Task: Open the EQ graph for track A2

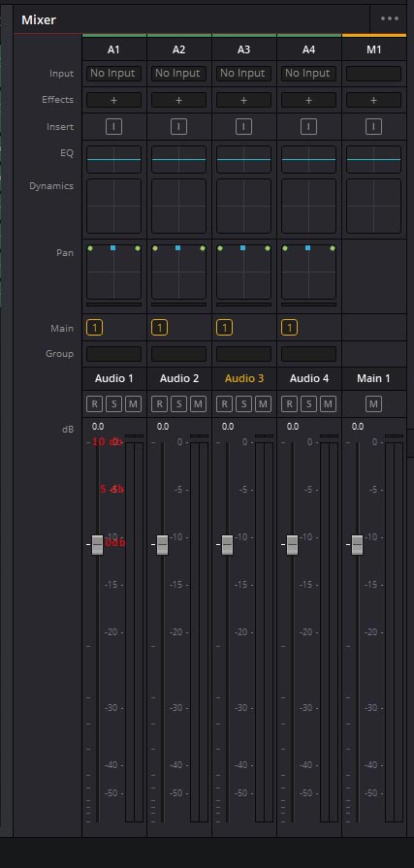Action: [178, 159]
